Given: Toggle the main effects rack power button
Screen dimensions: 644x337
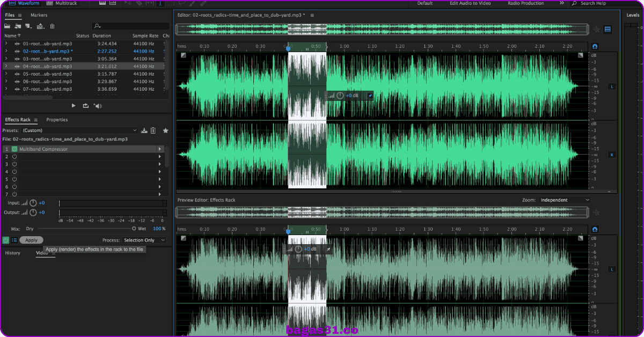Looking at the screenshot, I should [6, 240].
